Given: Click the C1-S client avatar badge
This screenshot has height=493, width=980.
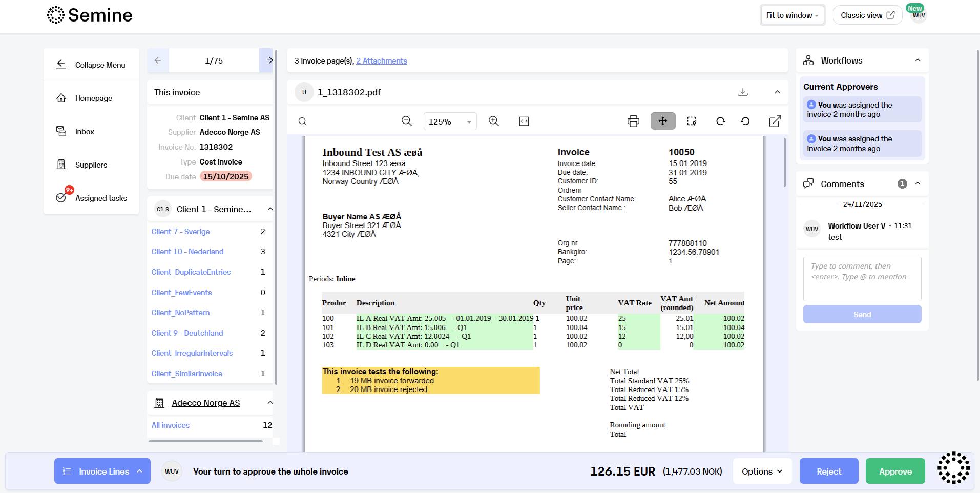Looking at the screenshot, I should (x=163, y=209).
